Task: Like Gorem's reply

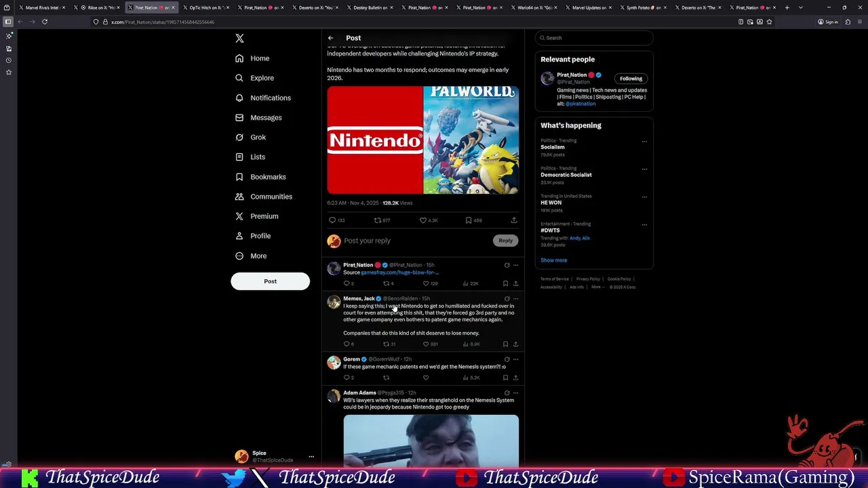Action: coord(426,378)
